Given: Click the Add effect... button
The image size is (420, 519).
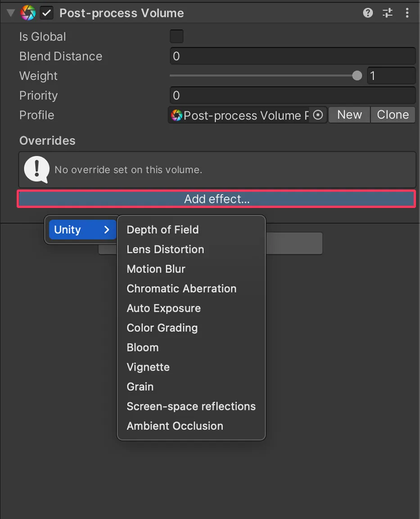Looking at the screenshot, I should coord(217,199).
